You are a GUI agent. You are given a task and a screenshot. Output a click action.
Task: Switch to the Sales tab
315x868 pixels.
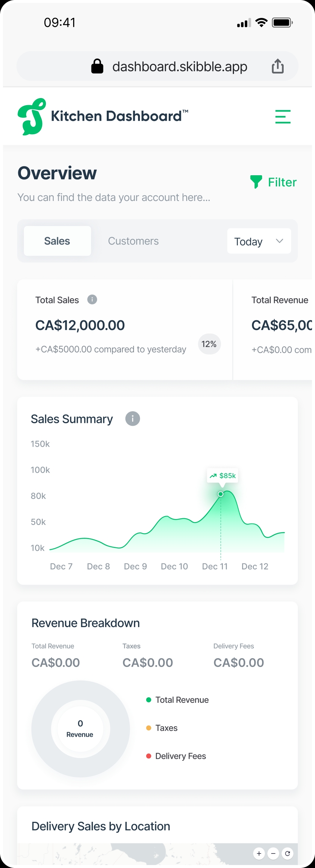pos(57,241)
